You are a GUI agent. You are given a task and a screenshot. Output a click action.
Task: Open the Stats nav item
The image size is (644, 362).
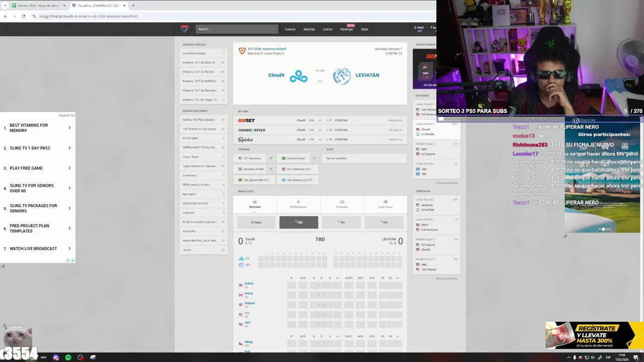(364, 29)
